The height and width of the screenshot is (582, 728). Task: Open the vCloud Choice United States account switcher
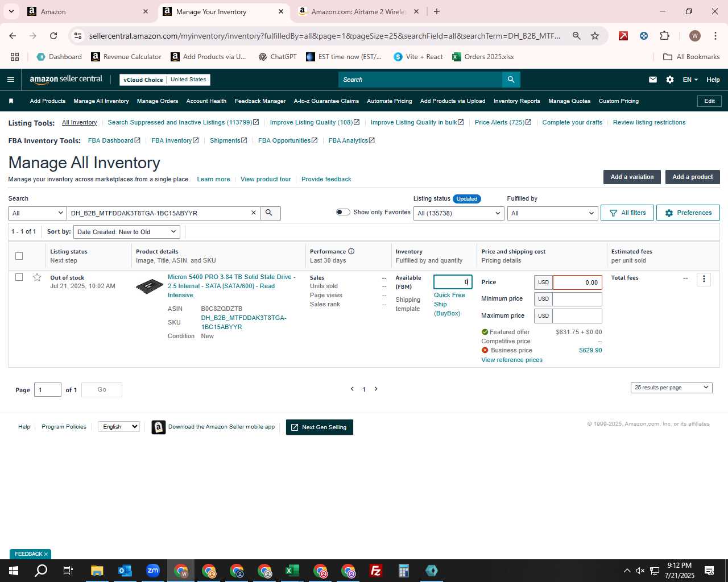[x=165, y=80]
